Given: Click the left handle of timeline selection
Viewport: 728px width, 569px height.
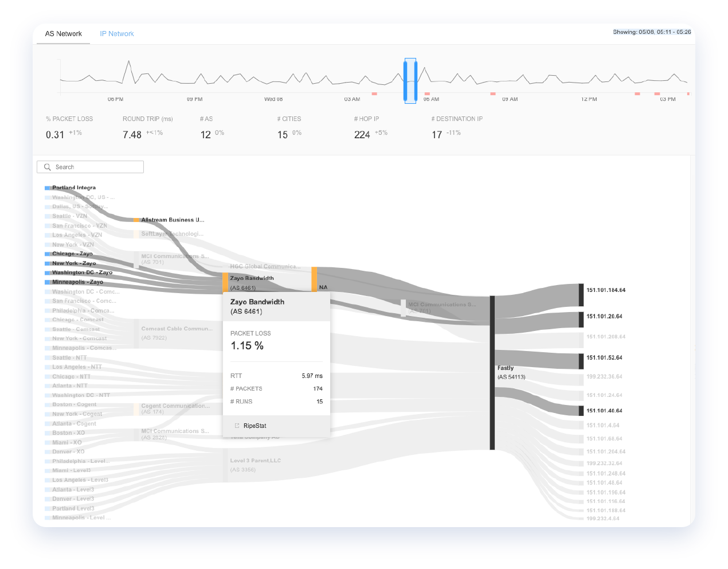Looking at the screenshot, I should (405, 81).
